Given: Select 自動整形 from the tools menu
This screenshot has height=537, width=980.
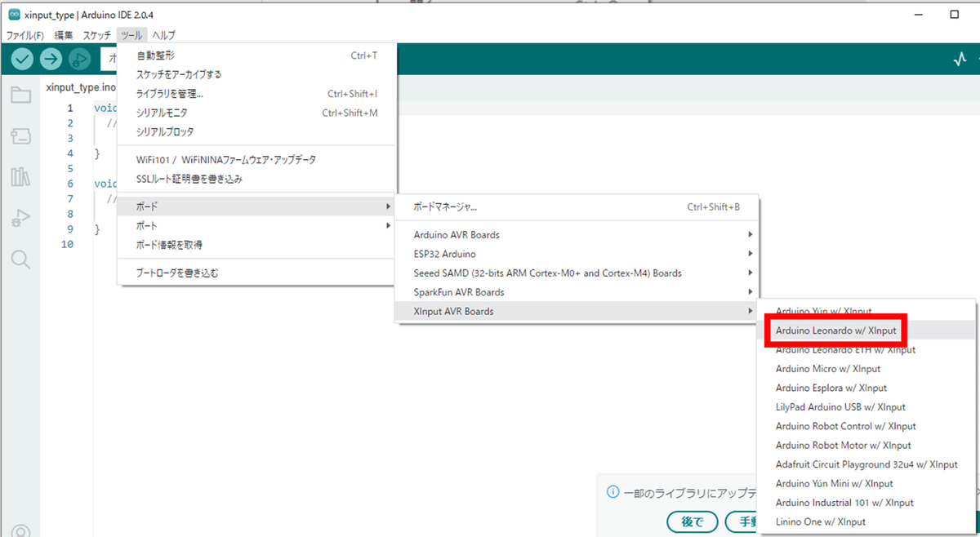Looking at the screenshot, I should tap(257, 55).
